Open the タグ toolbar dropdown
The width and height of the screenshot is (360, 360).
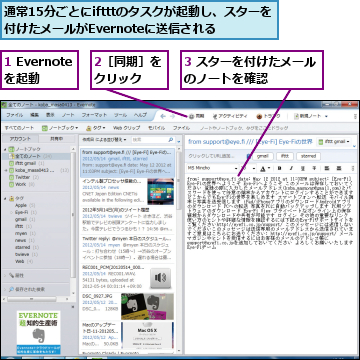[x=96, y=128]
